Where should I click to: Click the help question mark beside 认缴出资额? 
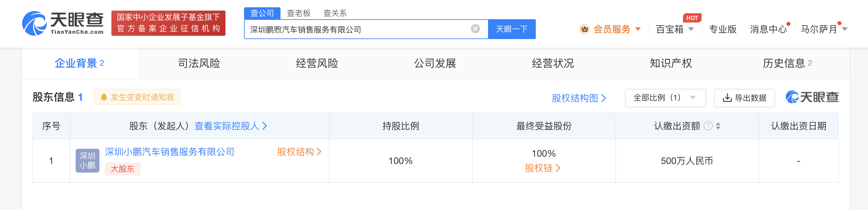point(708,126)
